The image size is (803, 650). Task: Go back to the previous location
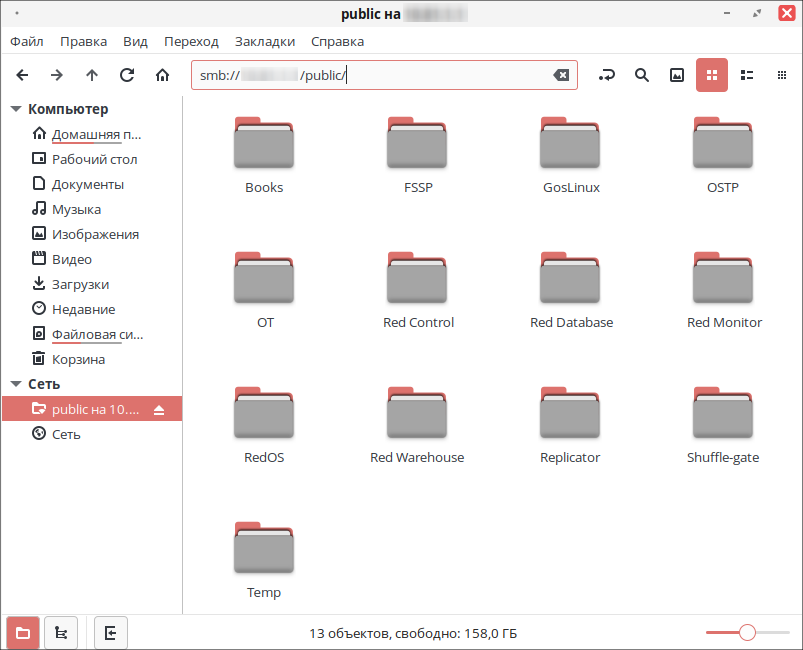[x=22, y=75]
